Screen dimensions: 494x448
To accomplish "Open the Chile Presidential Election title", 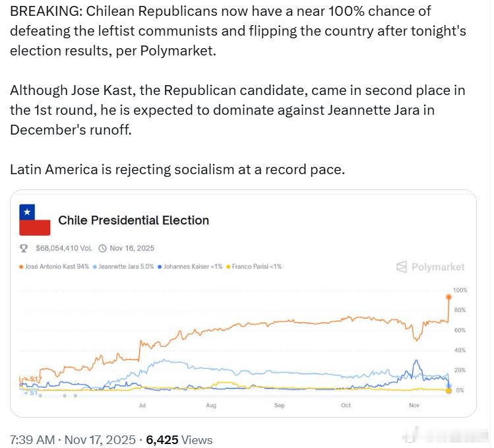I will pos(133,220).
